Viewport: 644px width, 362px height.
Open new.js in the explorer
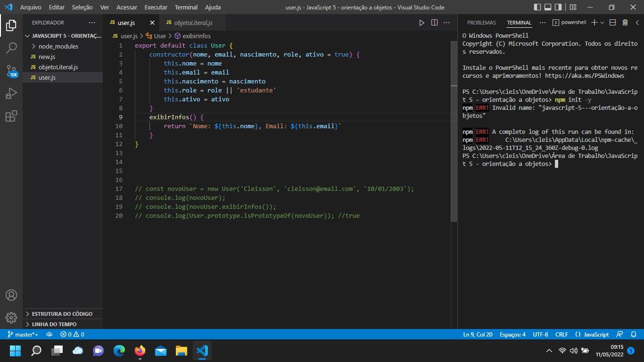click(63, 57)
